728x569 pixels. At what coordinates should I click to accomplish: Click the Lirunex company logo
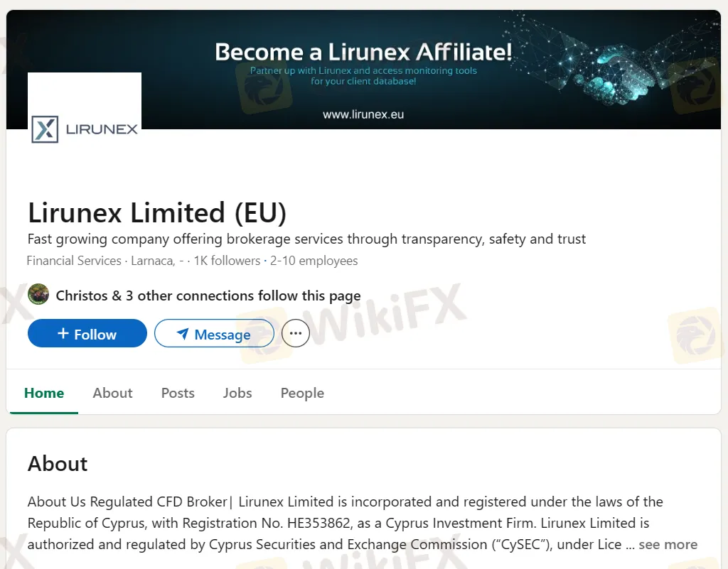click(85, 109)
